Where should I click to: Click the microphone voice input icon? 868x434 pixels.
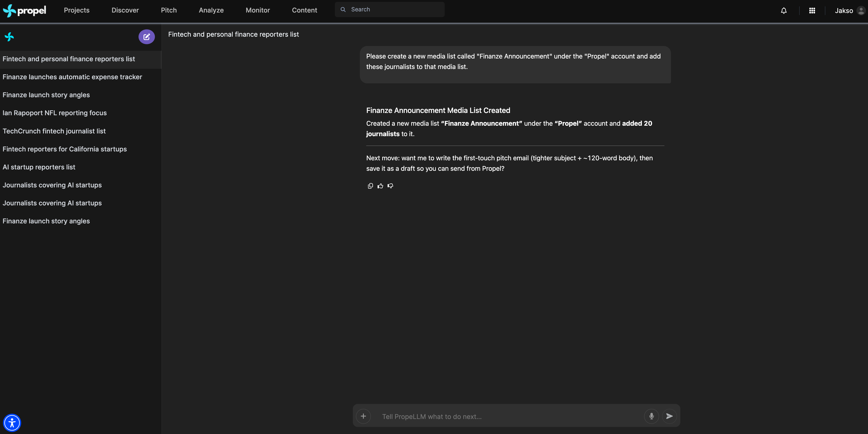point(651,416)
